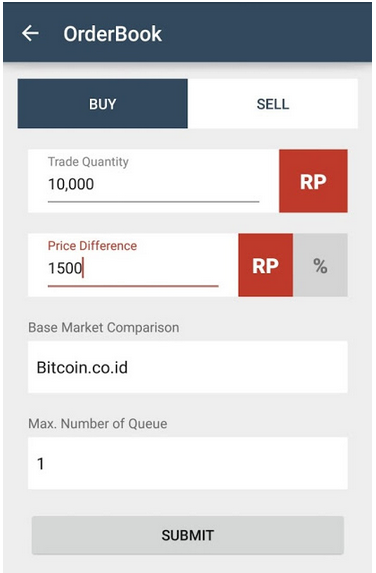The width and height of the screenshot is (376, 573).
Task: Select the Bitcoin.co.id market value
Action: 82,367
